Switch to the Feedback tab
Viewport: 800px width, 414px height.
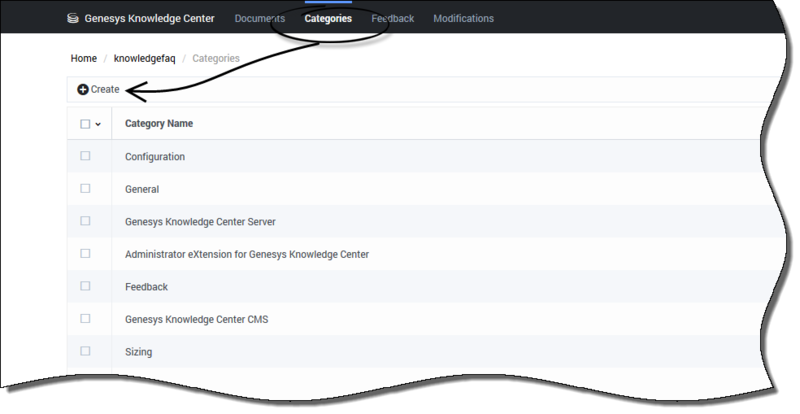pyautogui.click(x=393, y=18)
